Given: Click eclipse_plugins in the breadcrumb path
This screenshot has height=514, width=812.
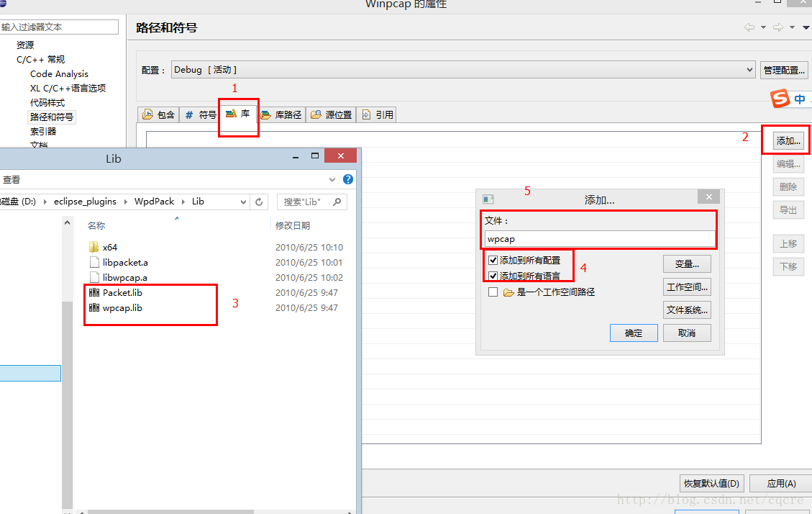Looking at the screenshot, I should 85,202.
